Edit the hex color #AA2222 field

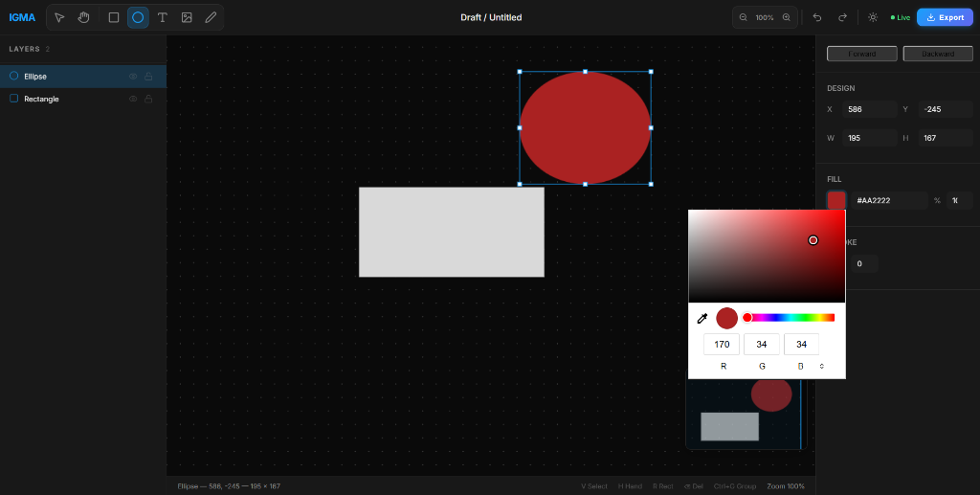[889, 201]
